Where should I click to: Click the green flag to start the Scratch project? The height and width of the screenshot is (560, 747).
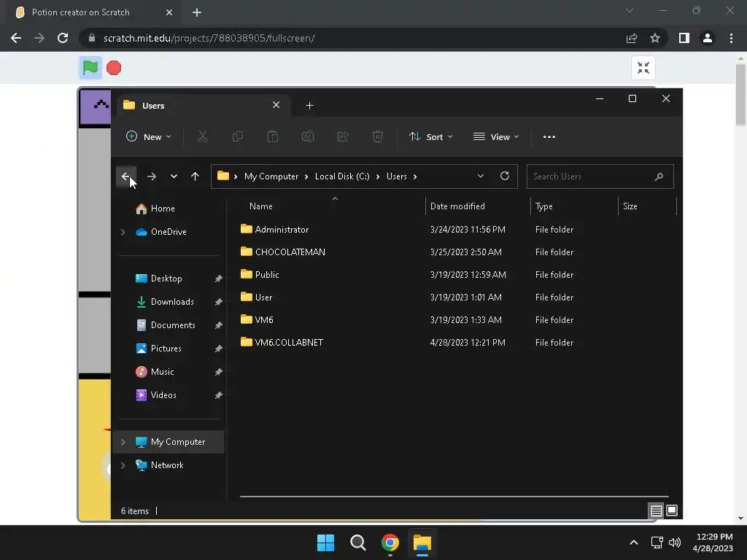[90, 68]
